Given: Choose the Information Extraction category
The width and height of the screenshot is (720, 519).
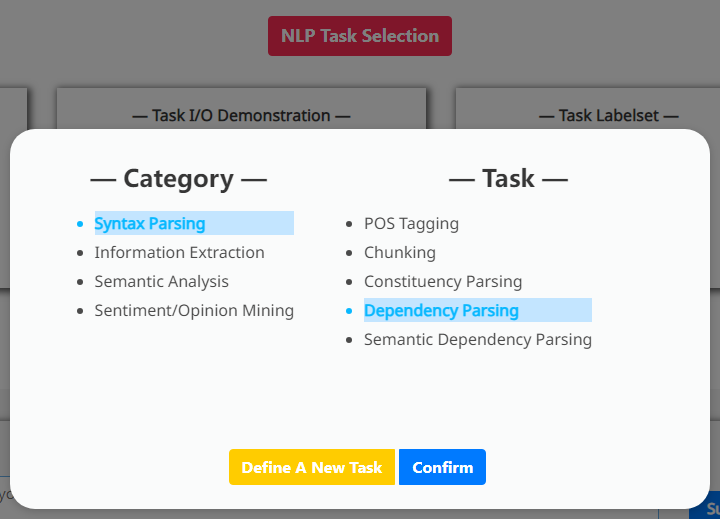Looking at the screenshot, I should coord(179,253).
